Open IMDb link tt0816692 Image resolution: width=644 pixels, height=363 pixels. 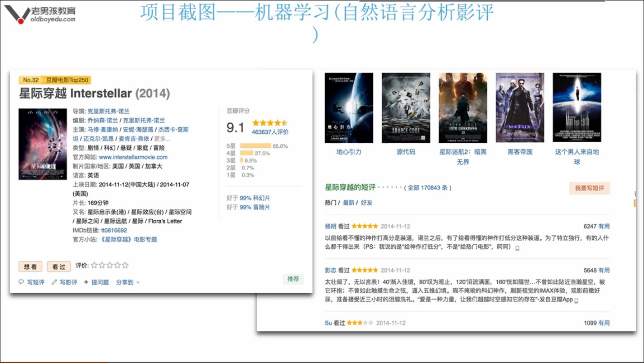pos(114,230)
